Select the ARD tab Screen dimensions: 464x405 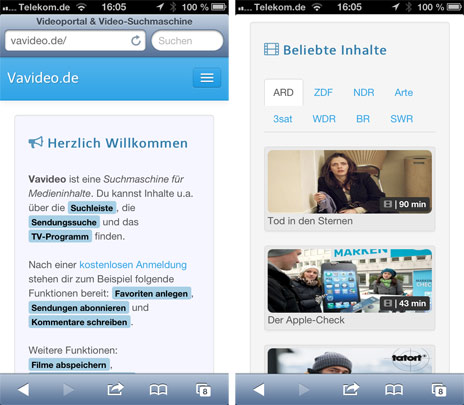[x=283, y=92]
